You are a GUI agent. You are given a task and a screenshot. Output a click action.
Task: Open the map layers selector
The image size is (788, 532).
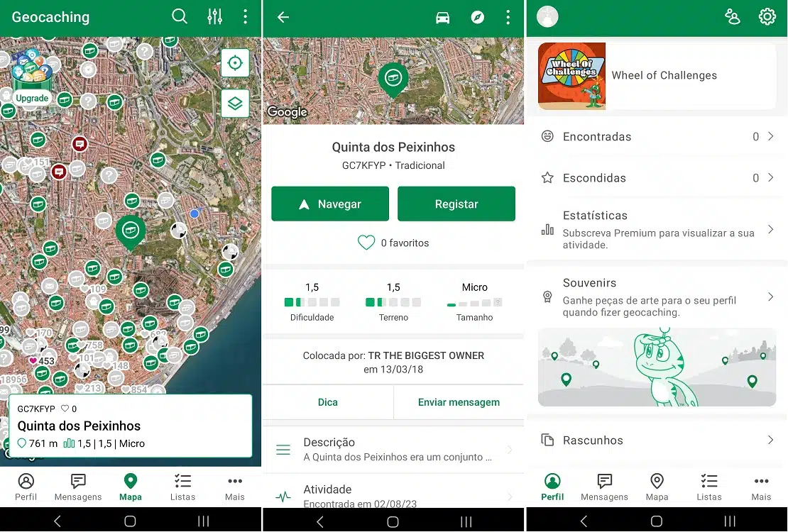tap(235, 104)
